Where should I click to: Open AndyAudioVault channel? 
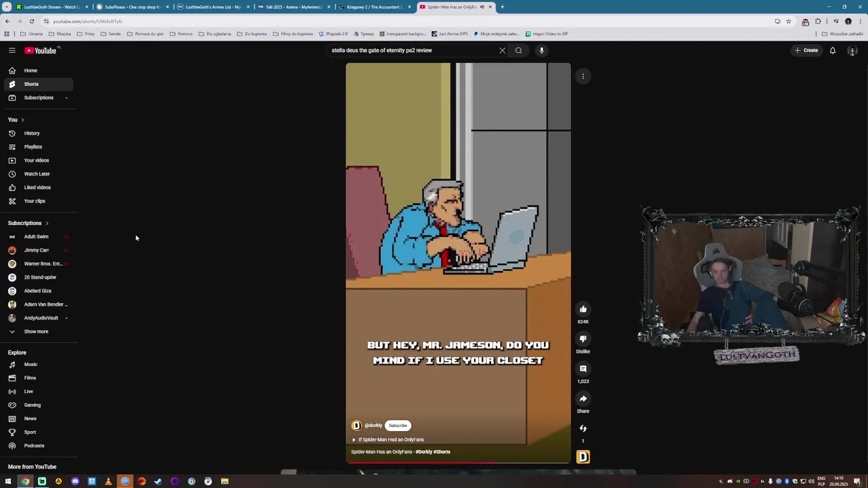[x=37, y=318]
